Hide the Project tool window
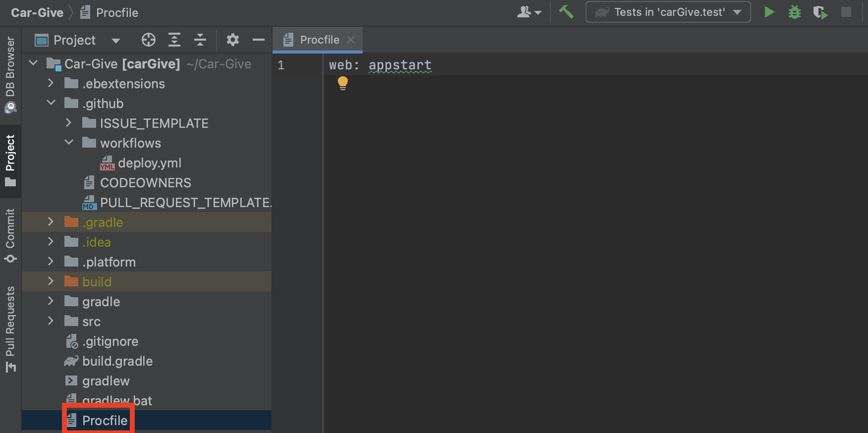Screen dimensions: 868x433 [259, 40]
